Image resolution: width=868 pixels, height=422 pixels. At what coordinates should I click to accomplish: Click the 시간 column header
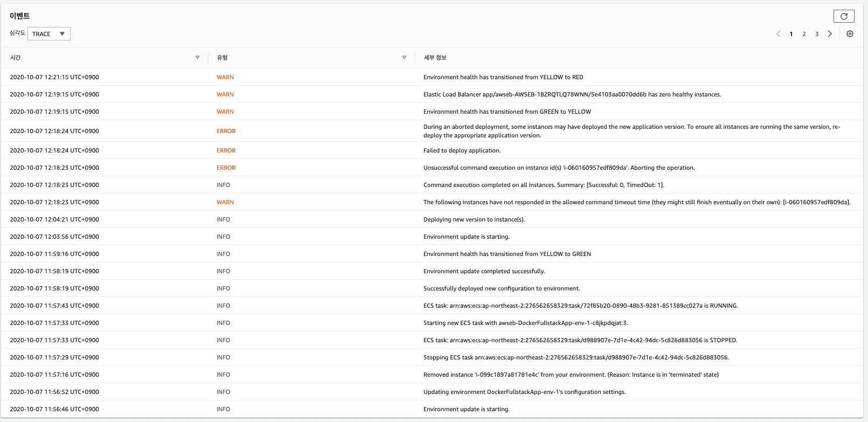16,58
